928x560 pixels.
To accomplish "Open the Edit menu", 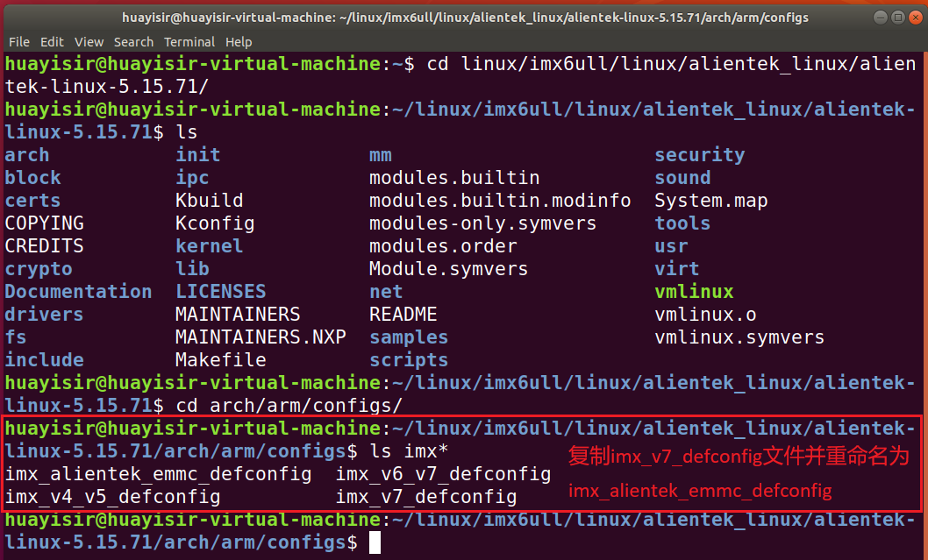I will tap(52, 41).
